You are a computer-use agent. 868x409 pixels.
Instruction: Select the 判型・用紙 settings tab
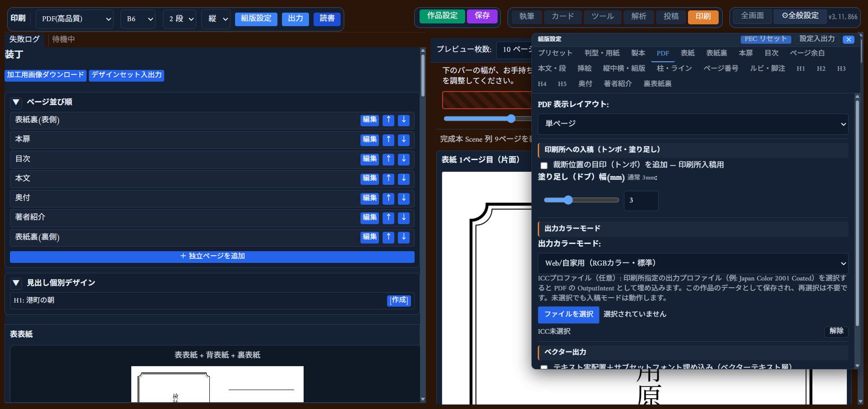coord(602,53)
